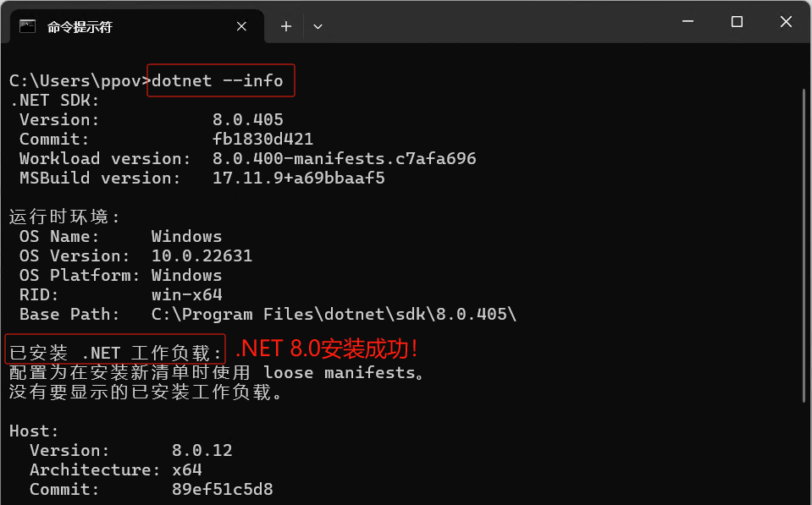Expand the new tab profile dropdown

tap(318, 26)
